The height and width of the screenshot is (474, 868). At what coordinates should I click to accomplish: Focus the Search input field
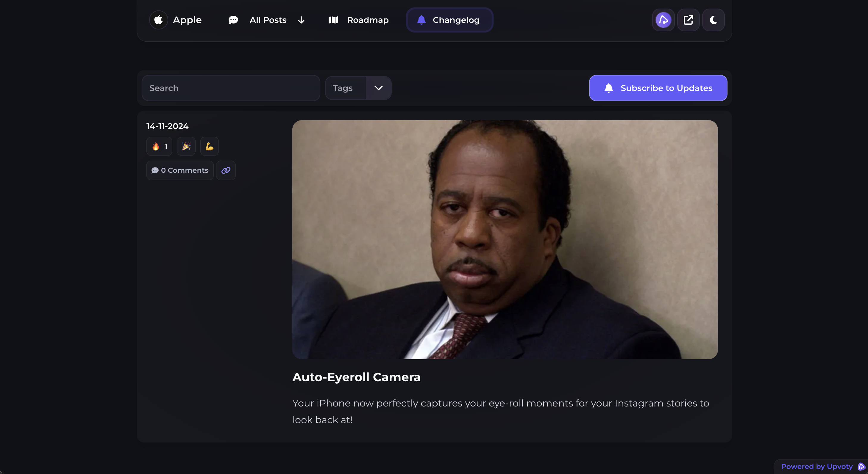231,88
